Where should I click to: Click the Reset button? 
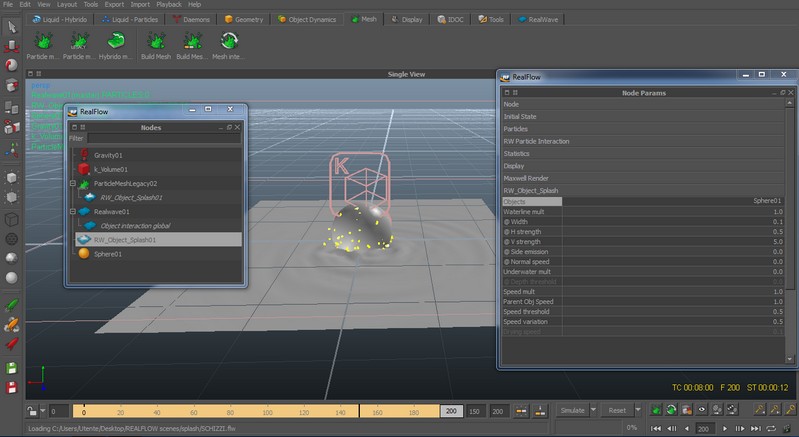click(x=617, y=410)
